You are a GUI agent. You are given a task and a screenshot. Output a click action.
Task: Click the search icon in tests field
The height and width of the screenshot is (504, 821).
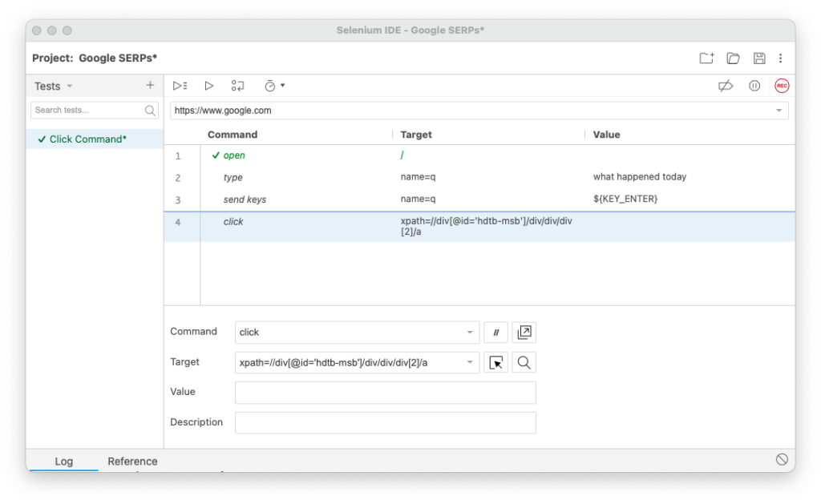[150, 111]
